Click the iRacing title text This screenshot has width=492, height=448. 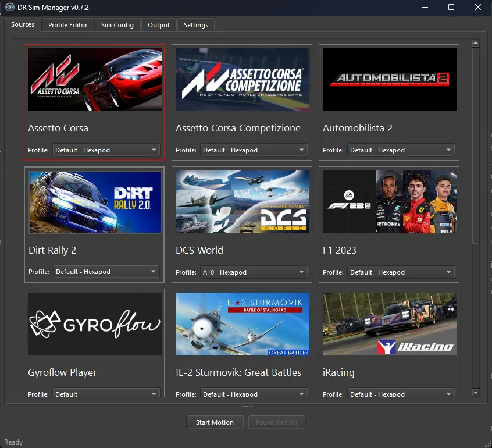[x=338, y=372]
